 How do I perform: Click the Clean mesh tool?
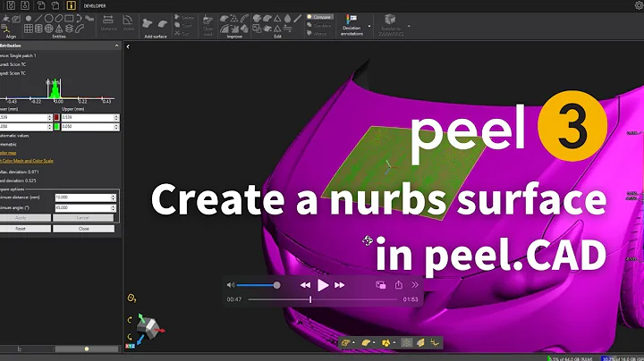208,25
